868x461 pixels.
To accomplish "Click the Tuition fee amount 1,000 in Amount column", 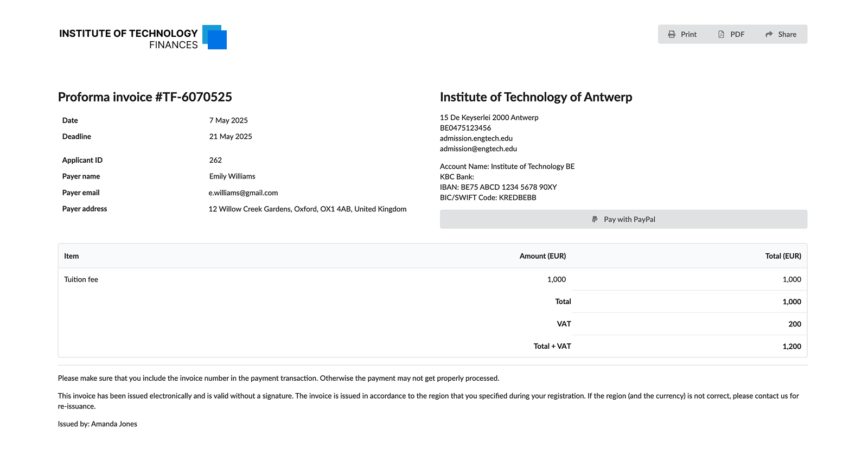I will click(x=556, y=279).
